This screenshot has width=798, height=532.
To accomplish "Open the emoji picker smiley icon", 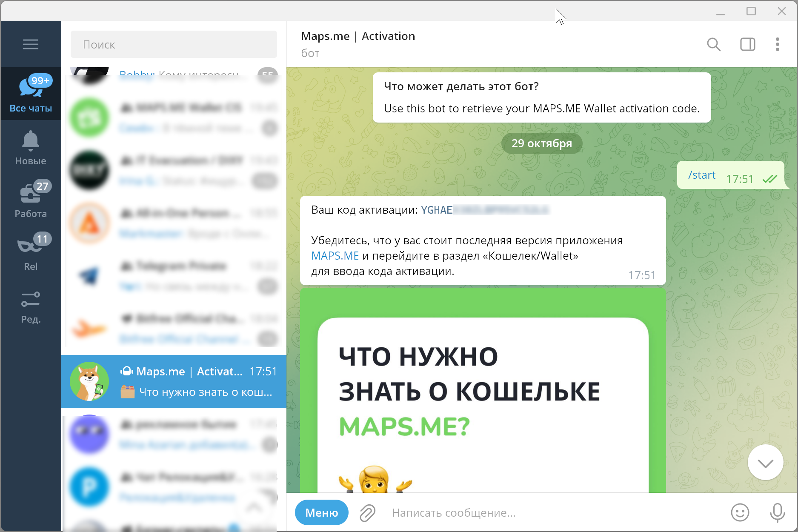I will click(740, 512).
